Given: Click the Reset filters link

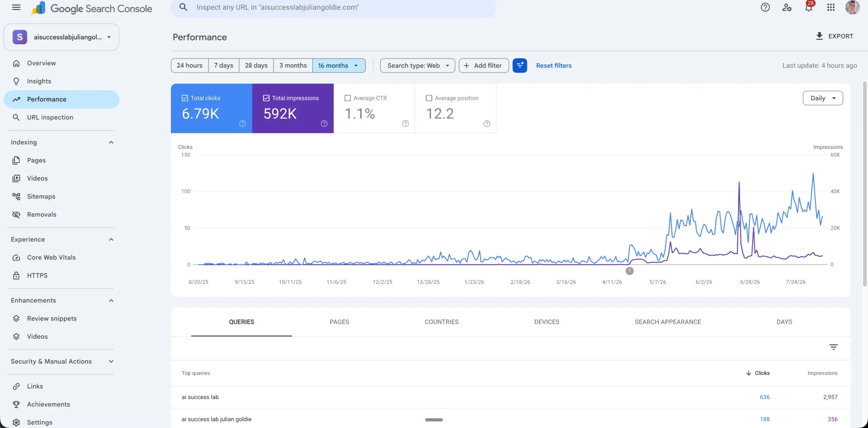Looking at the screenshot, I should pyautogui.click(x=554, y=66).
